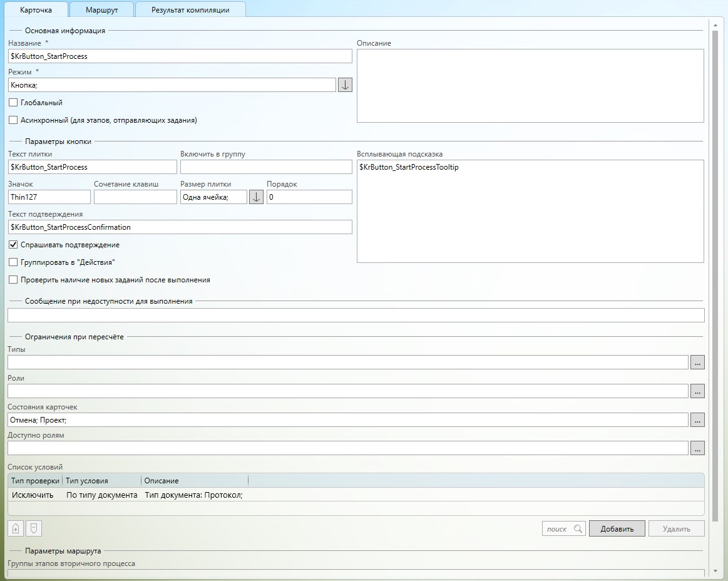This screenshot has height=581, width=728.
Task: Uncheck Спрашивать подтверждение
Action: click(x=13, y=245)
